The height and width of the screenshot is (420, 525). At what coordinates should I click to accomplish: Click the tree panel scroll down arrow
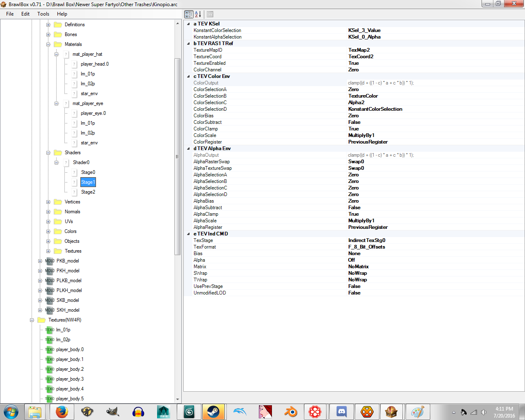178,399
